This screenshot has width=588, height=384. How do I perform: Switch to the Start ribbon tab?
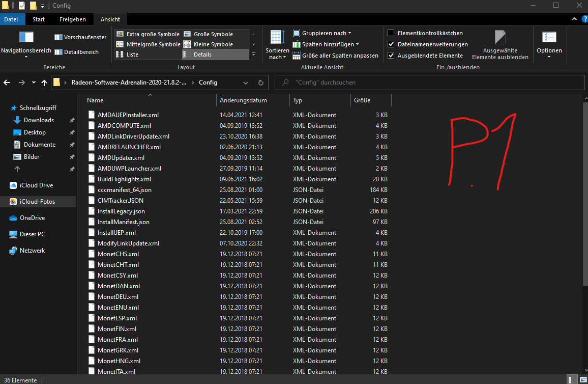pyautogui.click(x=39, y=19)
